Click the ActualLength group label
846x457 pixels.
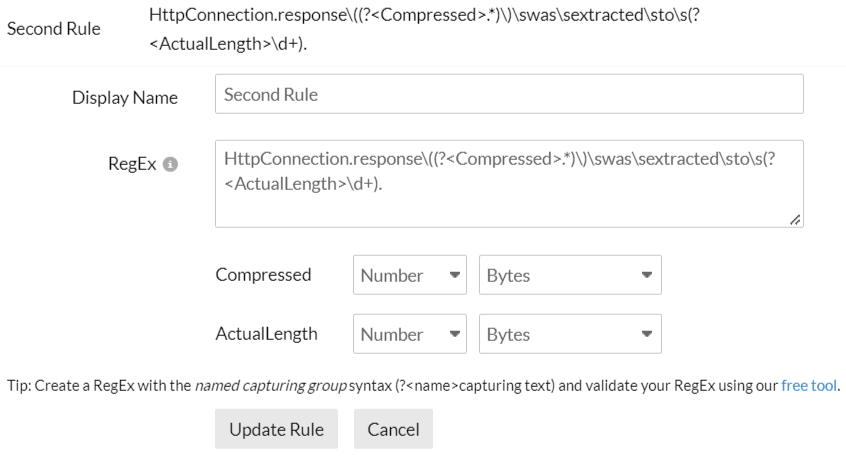point(266,334)
